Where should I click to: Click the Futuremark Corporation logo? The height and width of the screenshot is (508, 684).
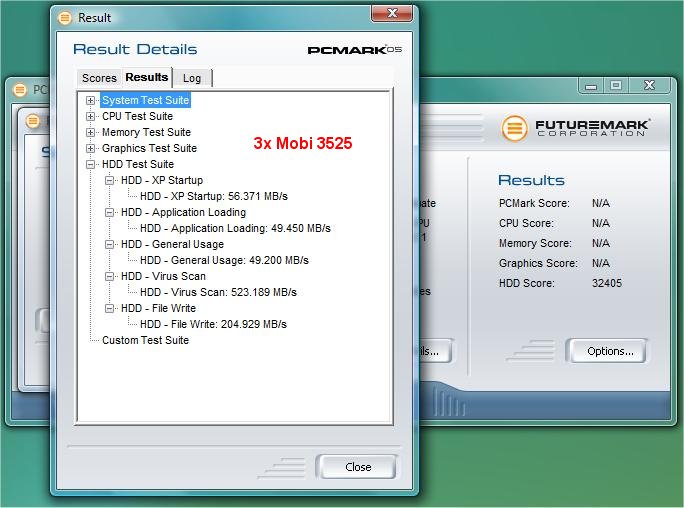click(x=575, y=128)
